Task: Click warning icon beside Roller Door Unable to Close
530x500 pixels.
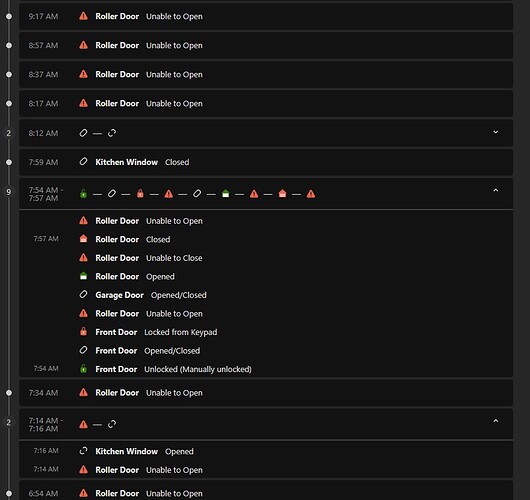Action: pos(83,258)
